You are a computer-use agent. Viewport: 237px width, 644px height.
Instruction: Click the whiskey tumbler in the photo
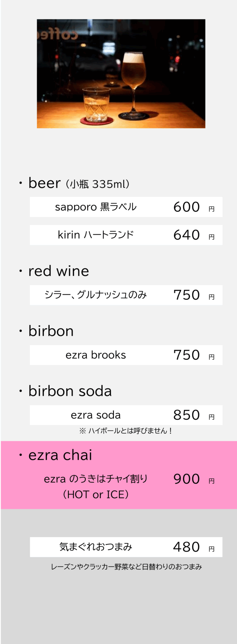pyautogui.click(x=96, y=105)
